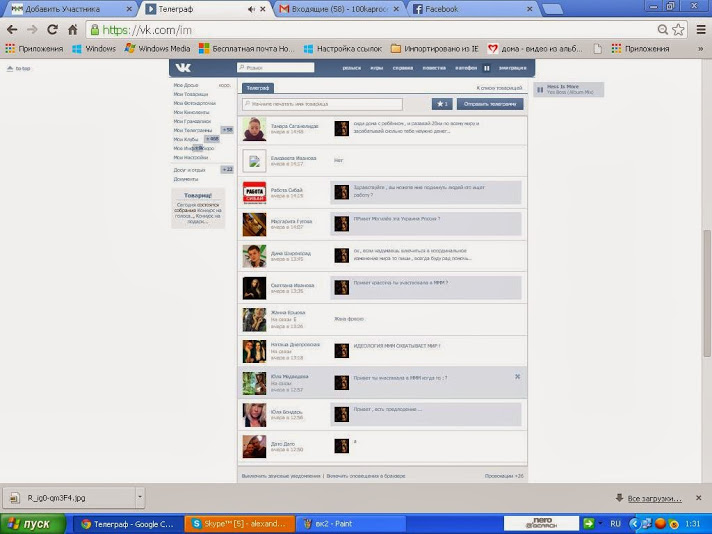Close the Facebook browser tab
The width and height of the screenshot is (712, 534).
point(529,9)
